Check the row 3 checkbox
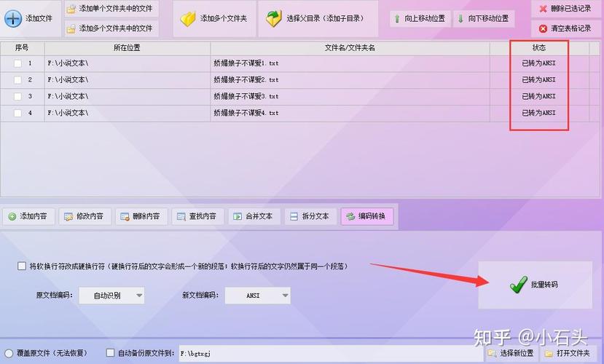This screenshot has height=364, width=604. [x=17, y=97]
